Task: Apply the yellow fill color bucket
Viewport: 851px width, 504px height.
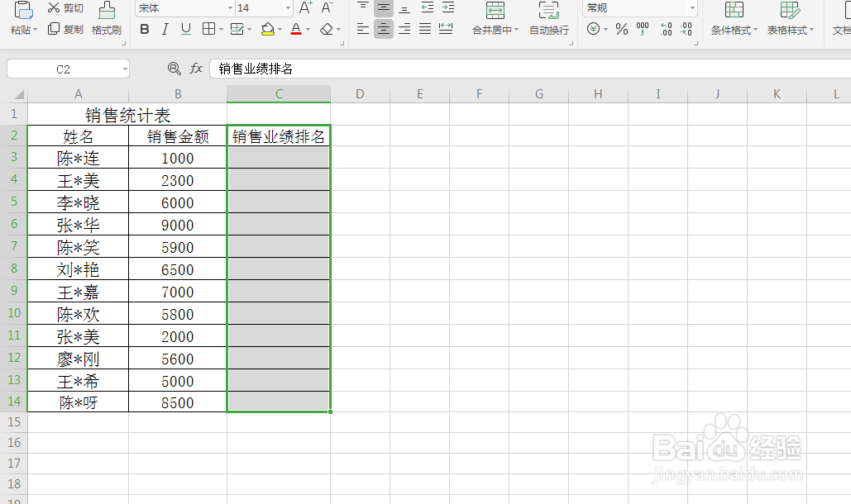Action: 268,29
